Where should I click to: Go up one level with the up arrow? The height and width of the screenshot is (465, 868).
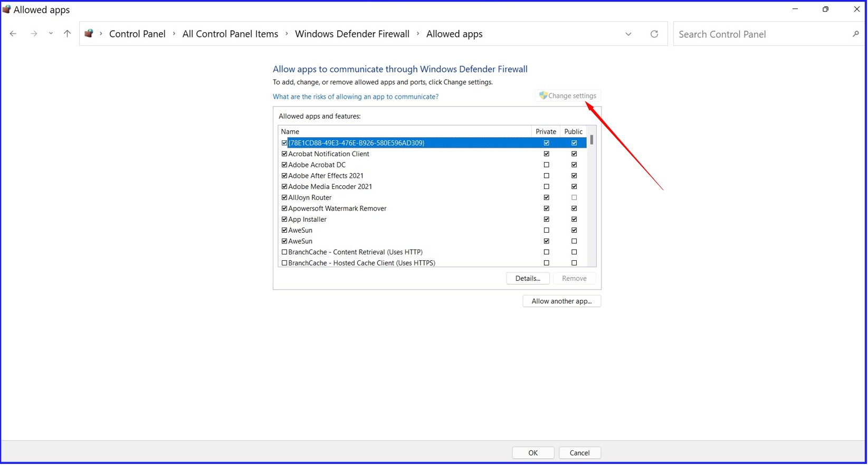(67, 34)
